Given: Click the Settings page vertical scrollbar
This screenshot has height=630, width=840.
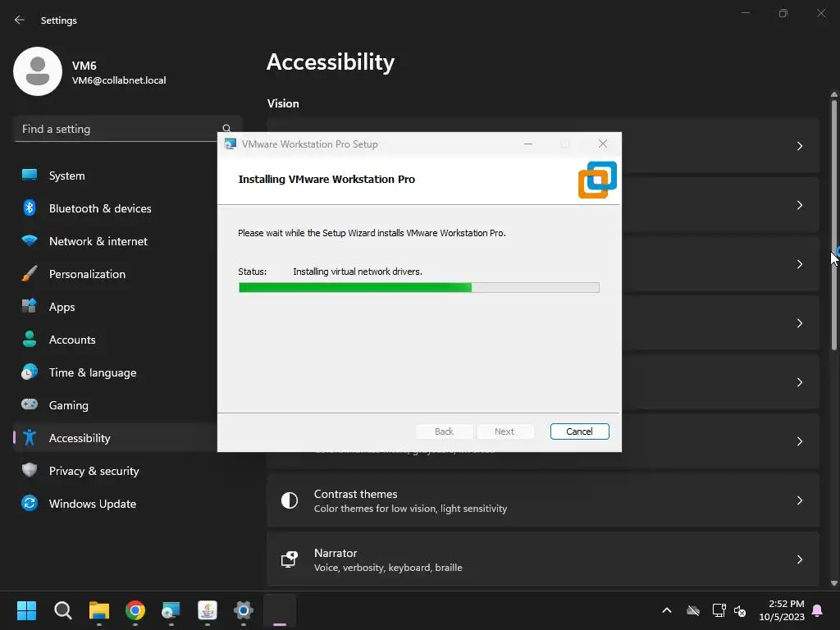Looking at the screenshot, I should tap(833, 225).
